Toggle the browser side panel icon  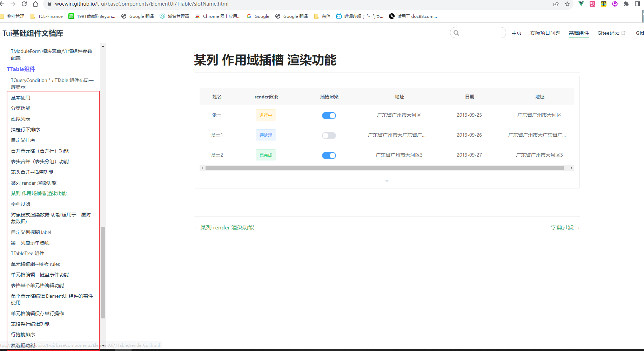click(x=637, y=4)
